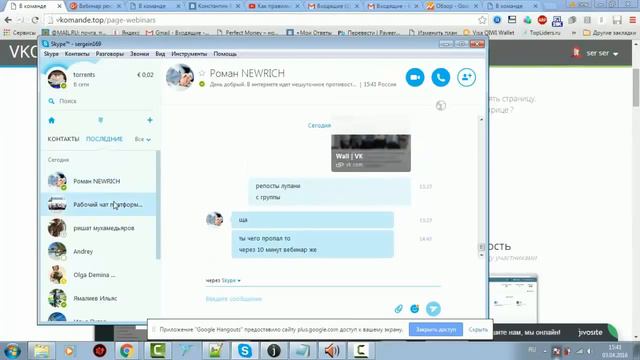
Task: Open Chrome menu button
Action: pyautogui.click(x=632, y=20)
